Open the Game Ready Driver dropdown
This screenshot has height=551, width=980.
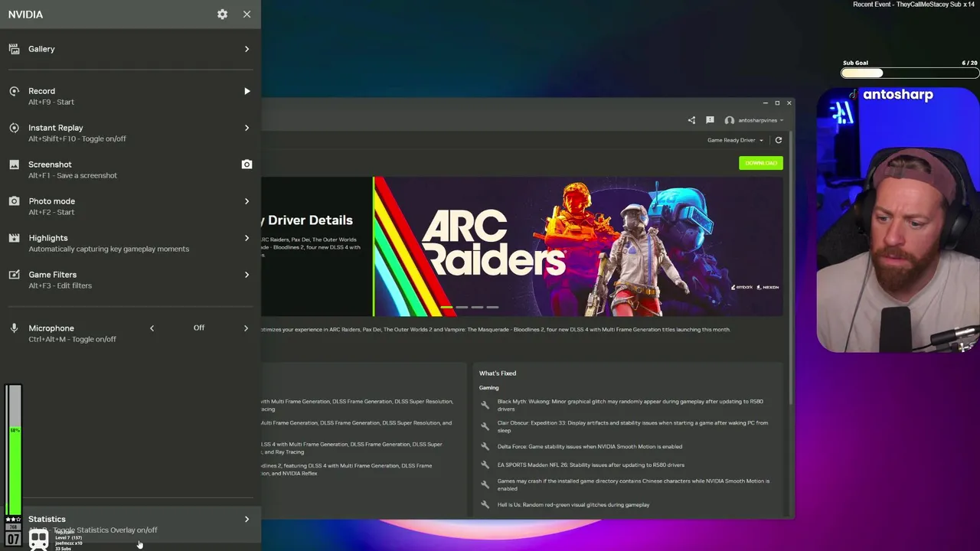735,140
